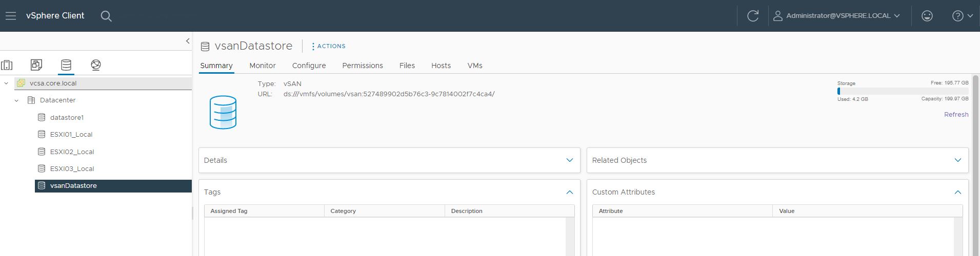Open the hamburger main menu
The height and width of the screenshot is (256, 980).
[11, 16]
